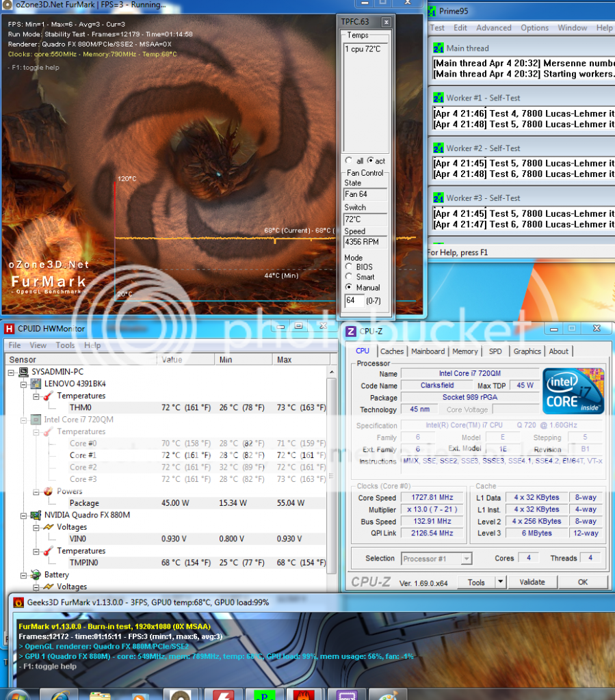Click the NVIDIA Quadro FX 880M card icon
The width and height of the screenshot is (615, 700).
tap(34, 515)
